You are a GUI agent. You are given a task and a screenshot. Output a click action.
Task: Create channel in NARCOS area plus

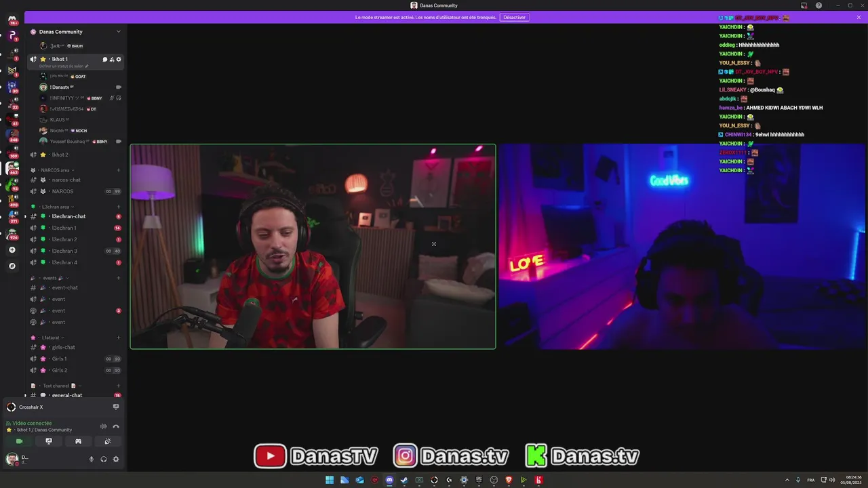pos(119,170)
